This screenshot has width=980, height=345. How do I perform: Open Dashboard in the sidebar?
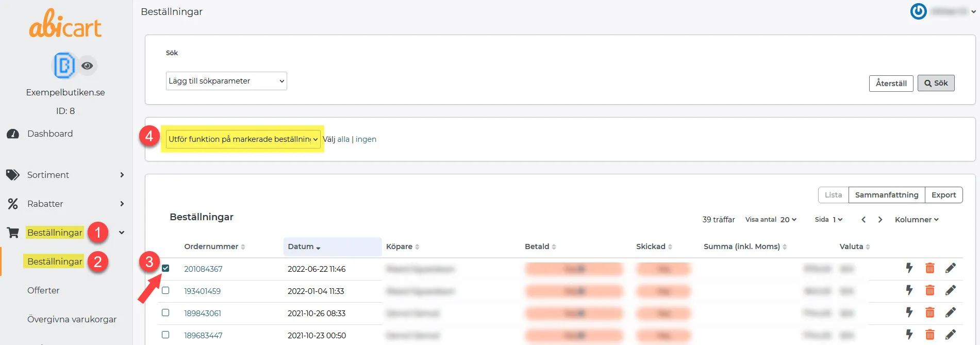tap(50, 134)
